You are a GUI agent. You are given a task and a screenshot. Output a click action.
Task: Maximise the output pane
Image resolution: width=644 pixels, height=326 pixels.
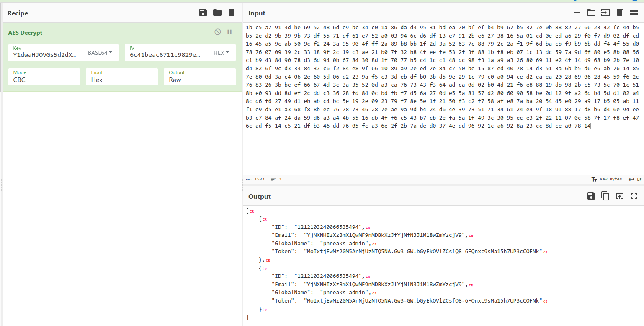pos(634,196)
